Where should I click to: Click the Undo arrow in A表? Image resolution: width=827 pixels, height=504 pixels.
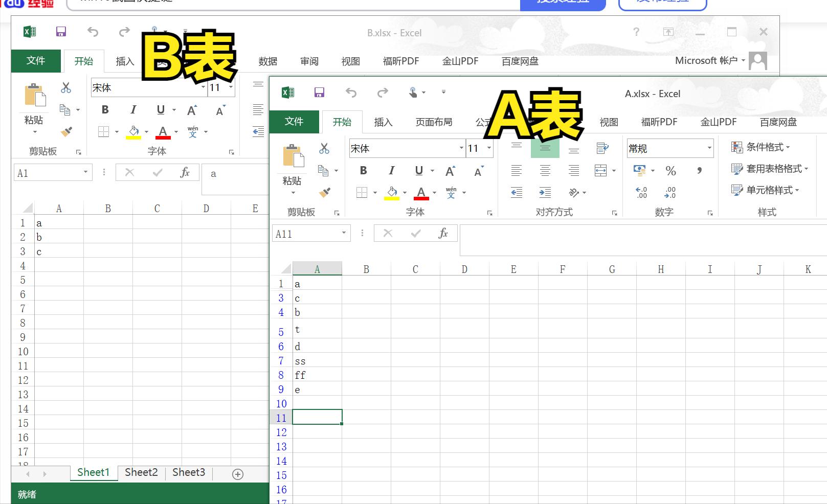[351, 93]
